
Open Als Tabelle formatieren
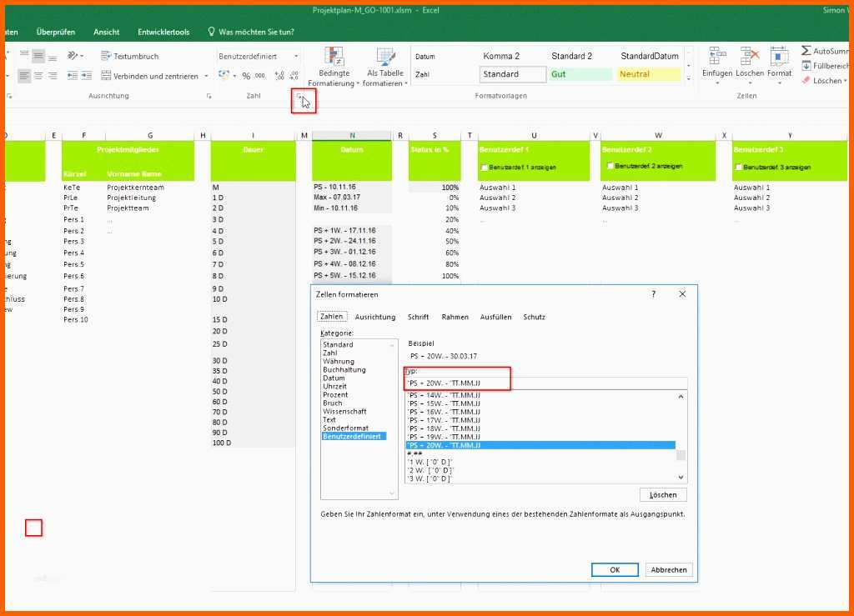click(x=385, y=67)
